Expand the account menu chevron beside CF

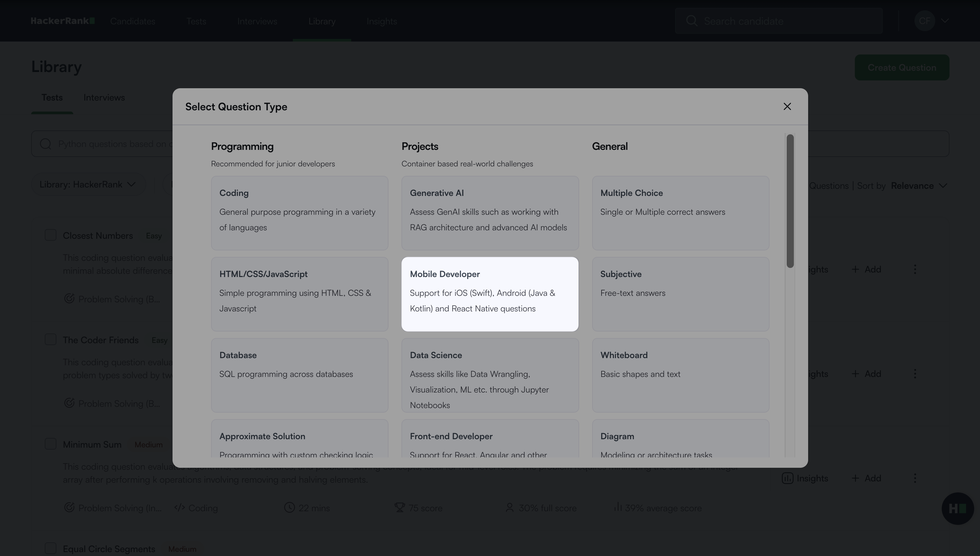(x=945, y=21)
